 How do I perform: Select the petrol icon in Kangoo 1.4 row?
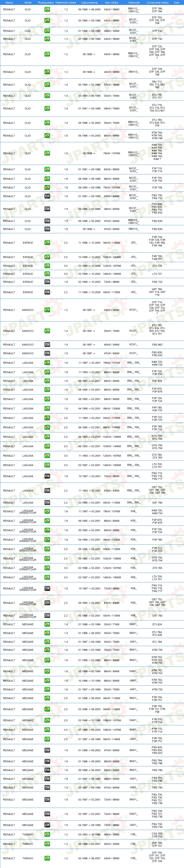pos(47,331)
